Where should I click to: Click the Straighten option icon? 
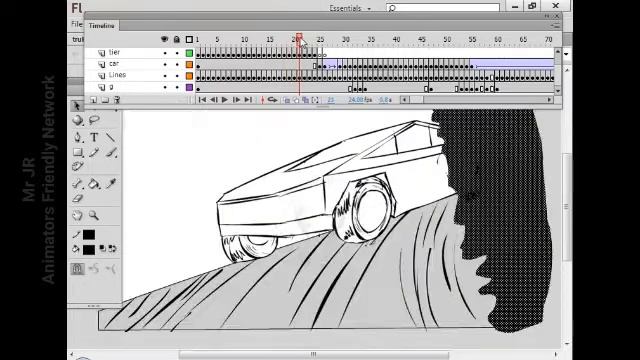pyautogui.click(x=111, y=269)
